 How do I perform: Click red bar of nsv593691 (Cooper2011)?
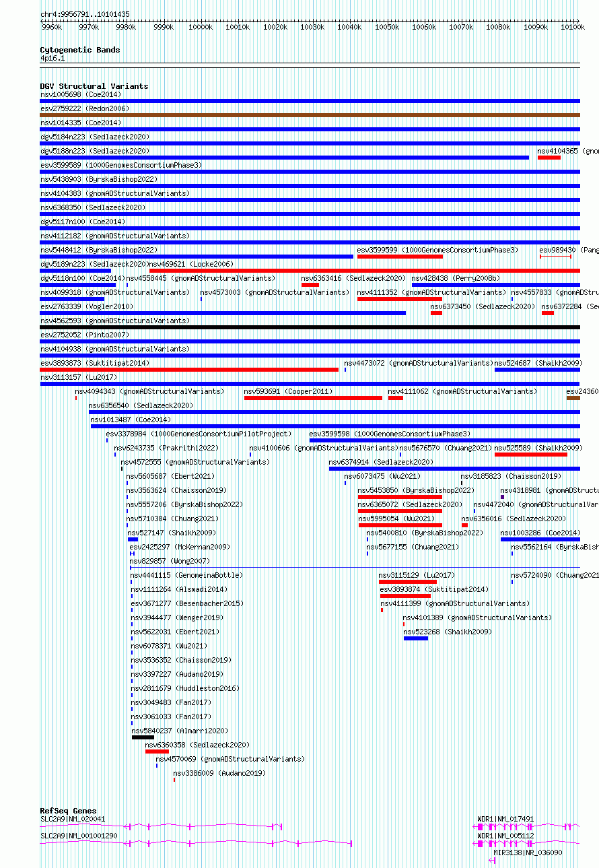click(313, 398)
